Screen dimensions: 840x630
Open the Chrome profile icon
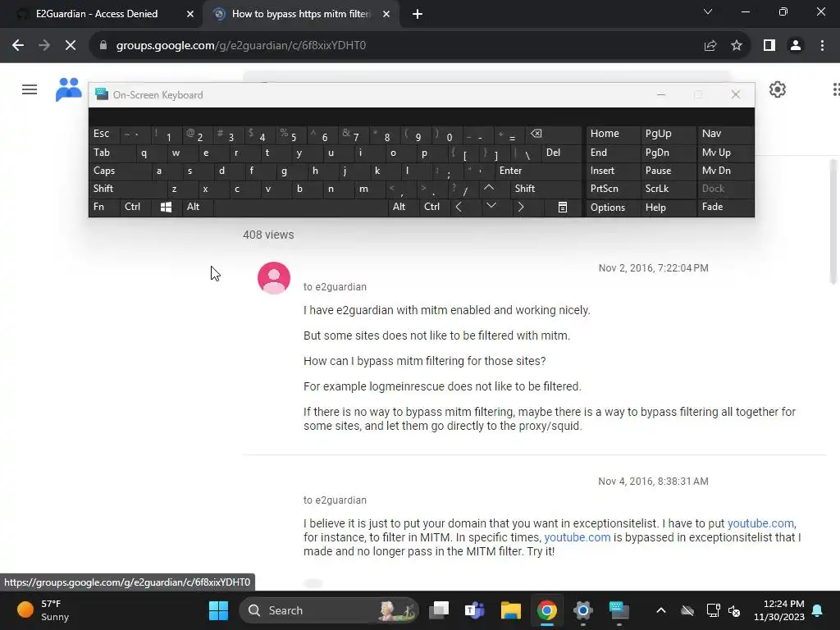796,46
